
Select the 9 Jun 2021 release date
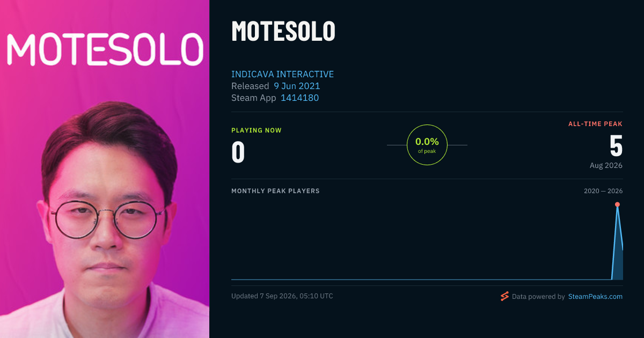(297, 86)
